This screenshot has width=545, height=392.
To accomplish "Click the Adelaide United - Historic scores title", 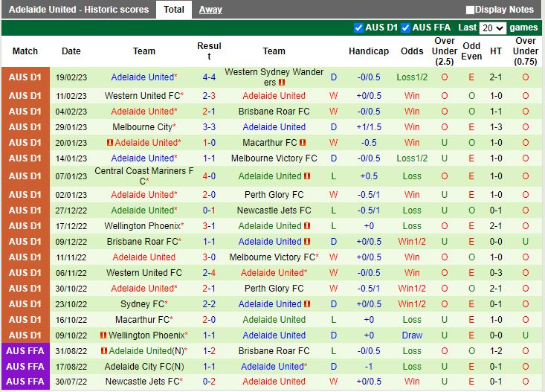I will 79,10.
